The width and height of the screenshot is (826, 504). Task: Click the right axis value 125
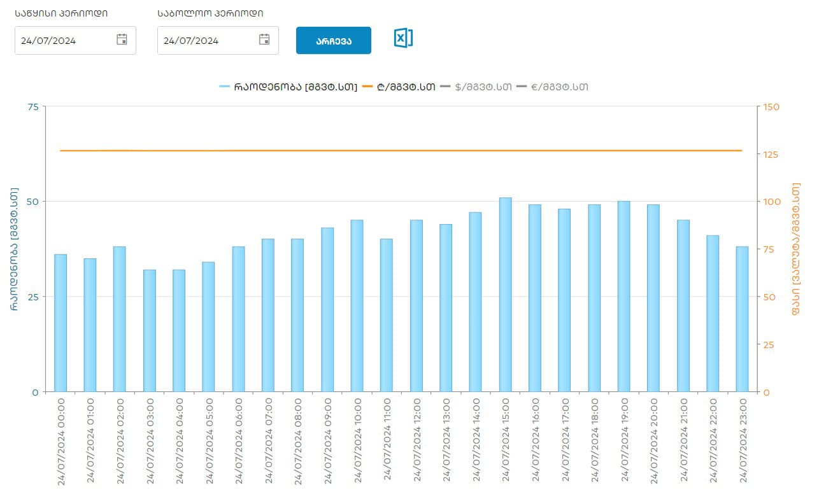click(x=771, y=154)
